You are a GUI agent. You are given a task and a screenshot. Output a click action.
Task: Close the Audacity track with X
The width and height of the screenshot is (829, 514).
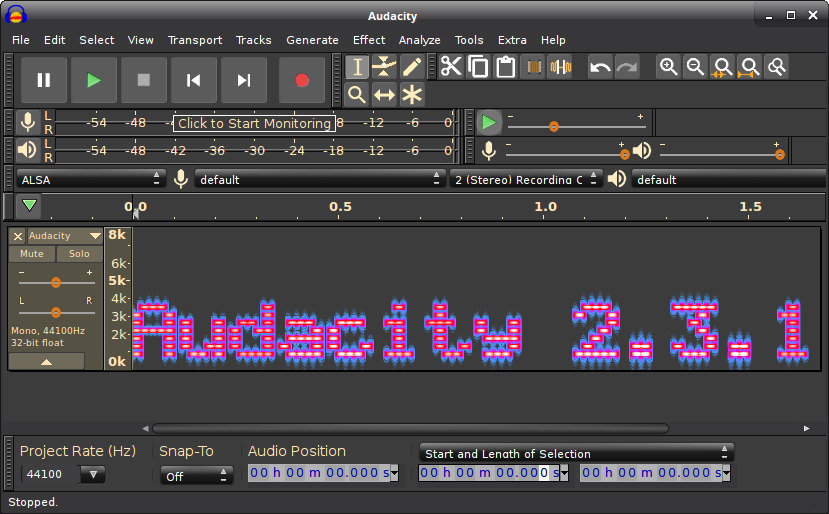pyautogui.click(x=18, y=236)
